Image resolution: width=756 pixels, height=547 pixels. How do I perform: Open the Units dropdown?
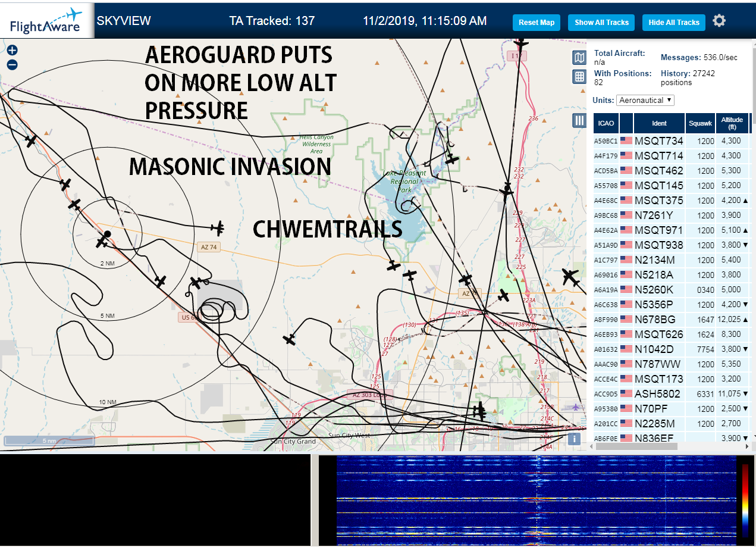(645, 100)
